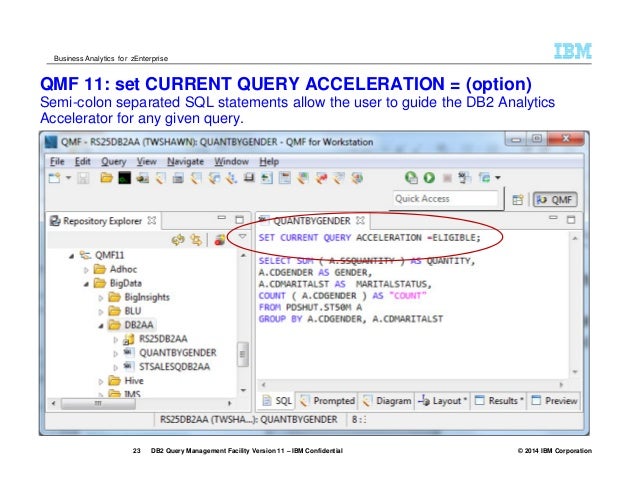This screenshot has width=638, height=493.
Task: Open the dropdown arrow at the toolbar's end
Action: click(x=498, y=178)
